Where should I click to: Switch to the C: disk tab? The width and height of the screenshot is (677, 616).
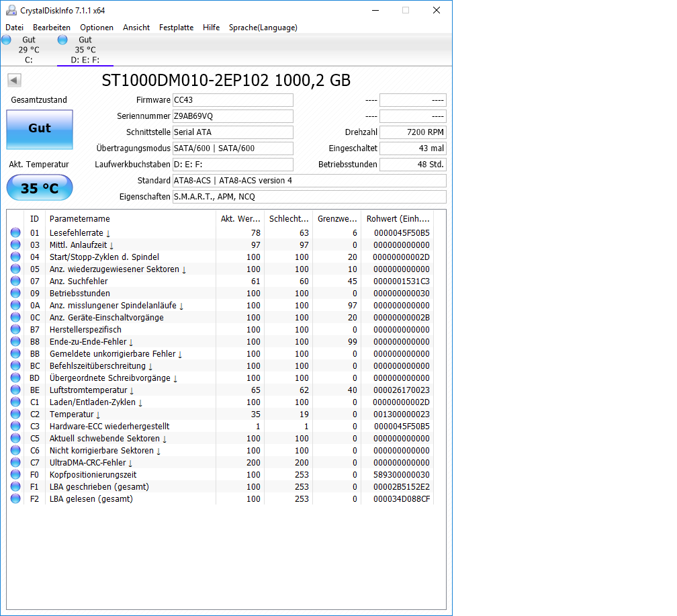(x=28, y=50)
